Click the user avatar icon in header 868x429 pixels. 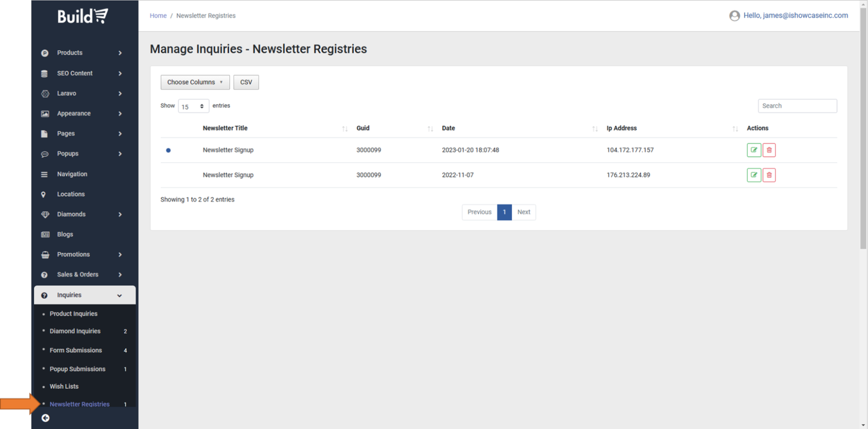pos(734,16)
